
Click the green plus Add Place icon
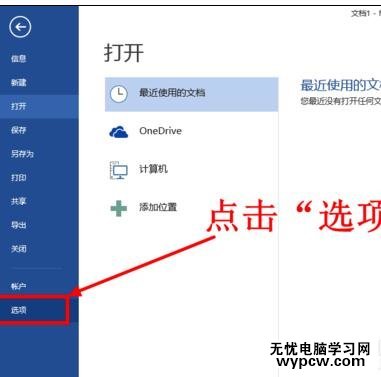119,208
